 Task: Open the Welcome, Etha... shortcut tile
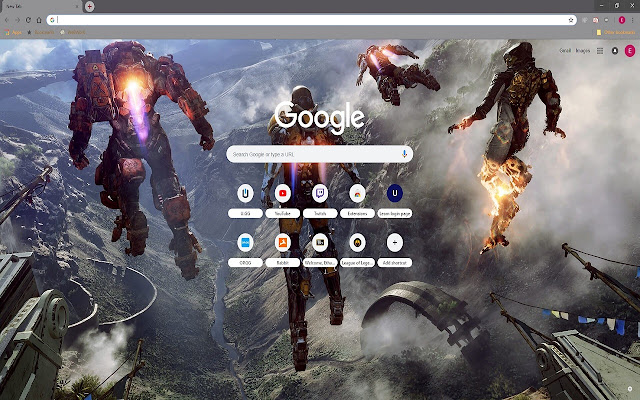click(320, 250)
